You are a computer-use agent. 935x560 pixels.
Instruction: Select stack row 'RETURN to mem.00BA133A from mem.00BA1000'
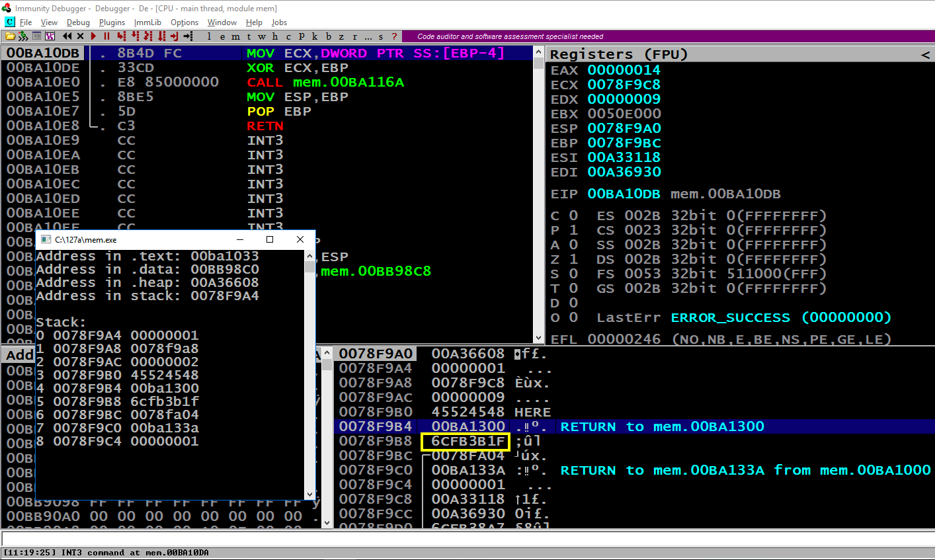[x=633, y=470]
